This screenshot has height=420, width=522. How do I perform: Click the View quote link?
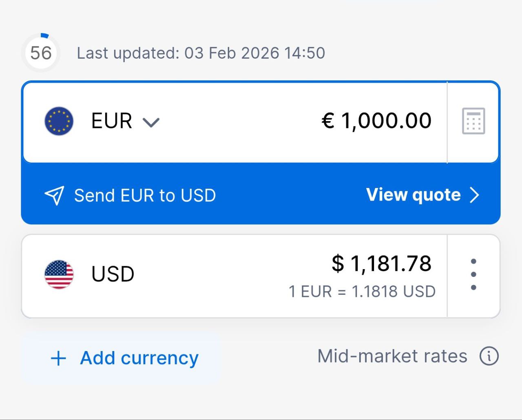click(x=414, y=195)
